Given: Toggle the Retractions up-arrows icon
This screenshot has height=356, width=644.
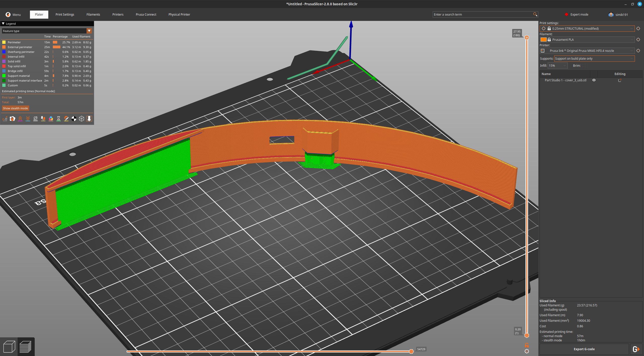Looking at the screenshot, I should coord(20,119).
